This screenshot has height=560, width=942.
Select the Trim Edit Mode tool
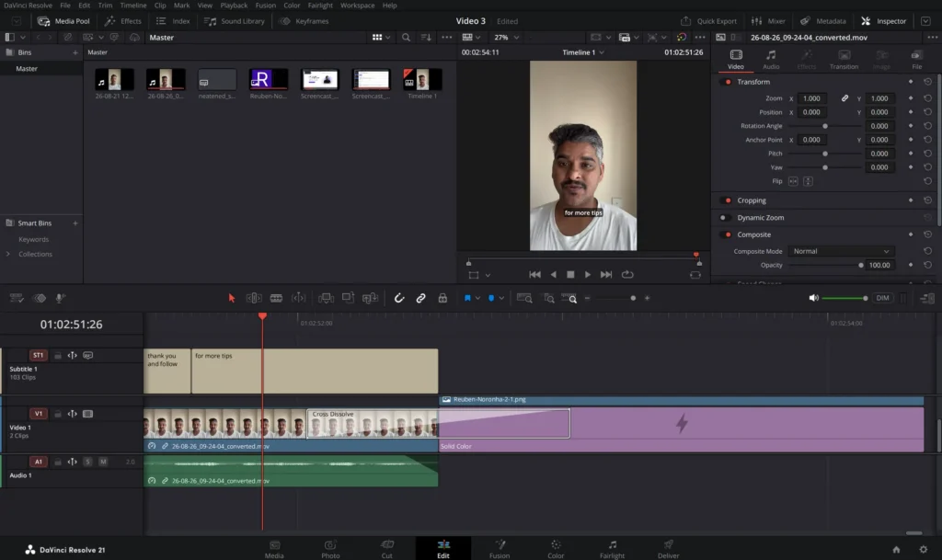(254, 298)
